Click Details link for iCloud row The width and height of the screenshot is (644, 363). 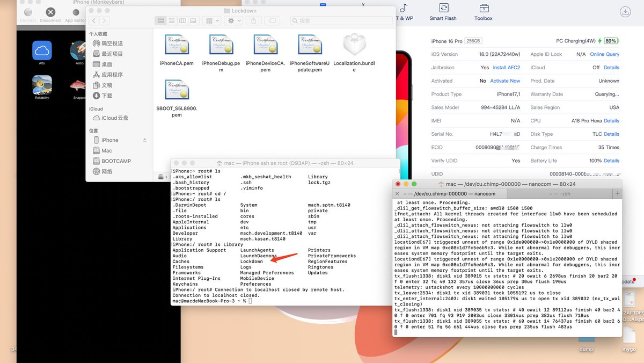(x=611, y=68)
